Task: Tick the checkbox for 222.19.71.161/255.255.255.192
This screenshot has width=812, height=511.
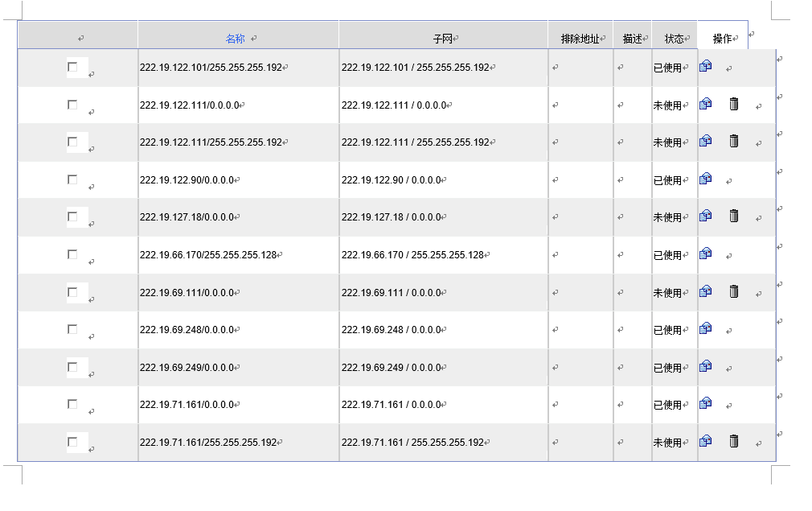Action: click(x=73, y=442)
